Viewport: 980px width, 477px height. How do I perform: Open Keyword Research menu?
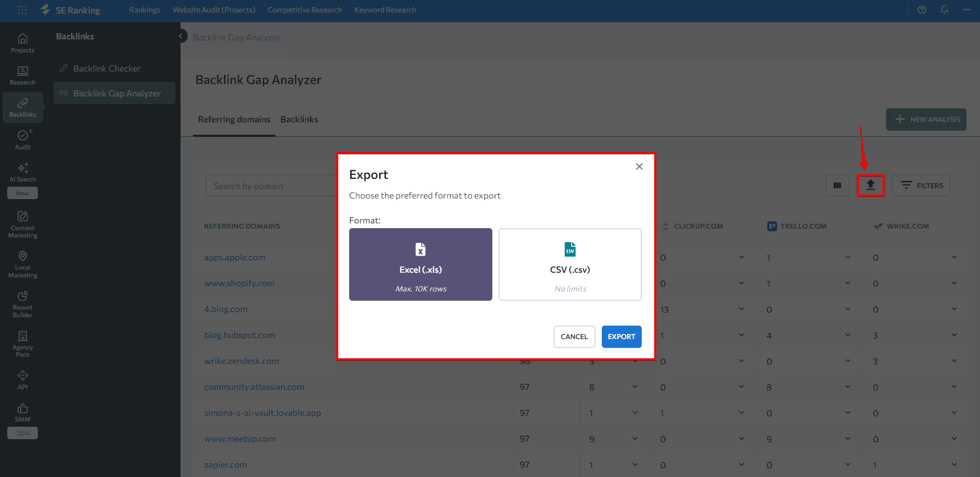(x=385, y=10)
